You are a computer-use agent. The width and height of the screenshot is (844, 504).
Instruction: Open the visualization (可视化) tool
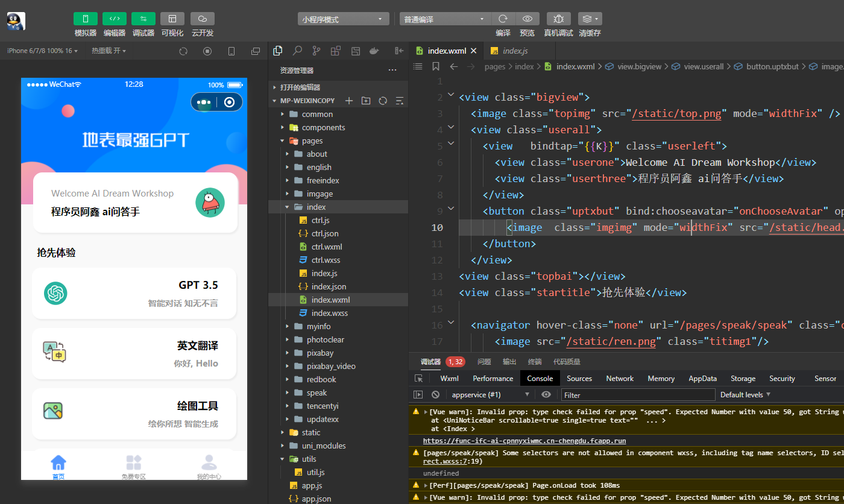point(172,19)
